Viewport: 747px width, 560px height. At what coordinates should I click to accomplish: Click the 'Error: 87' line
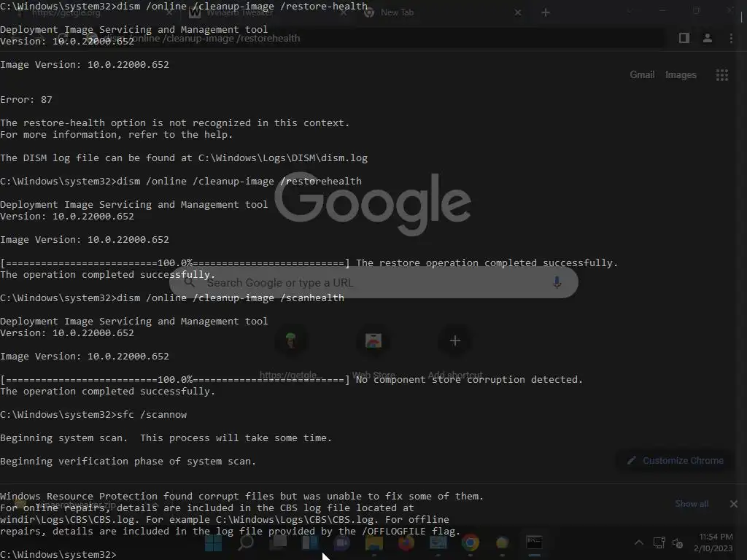(26, 99)
